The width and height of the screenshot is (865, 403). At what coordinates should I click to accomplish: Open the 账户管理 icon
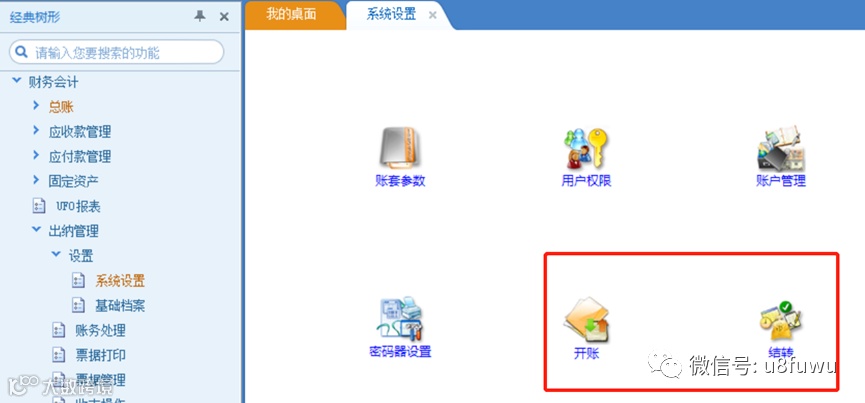781,149
